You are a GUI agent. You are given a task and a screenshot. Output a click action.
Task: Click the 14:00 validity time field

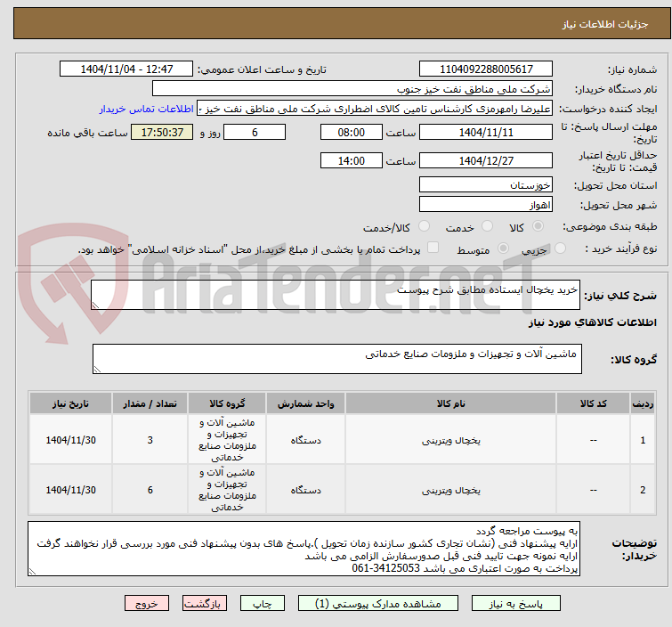pyautogui.click(x=351, y=160)
